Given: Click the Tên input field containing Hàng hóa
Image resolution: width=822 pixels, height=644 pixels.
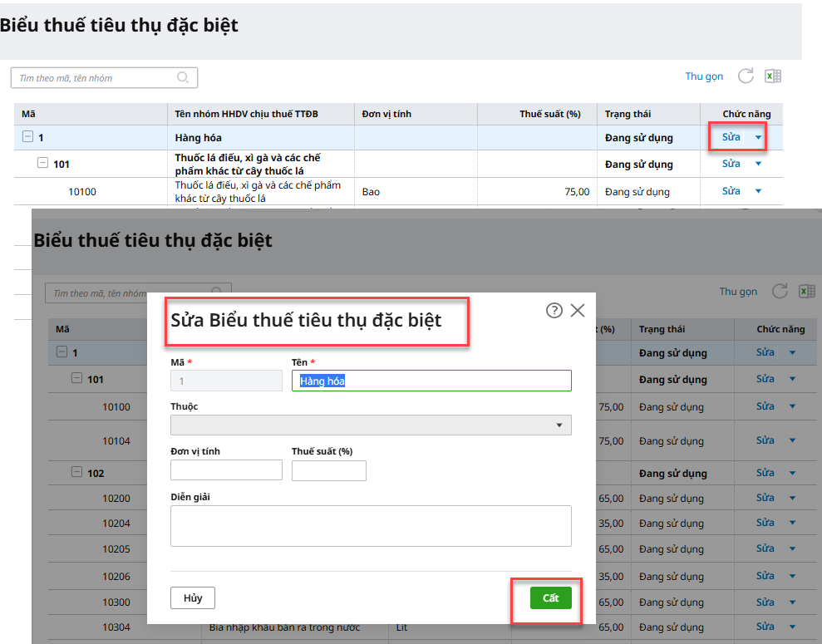Looking at the screenshot, I should [431, 381].
